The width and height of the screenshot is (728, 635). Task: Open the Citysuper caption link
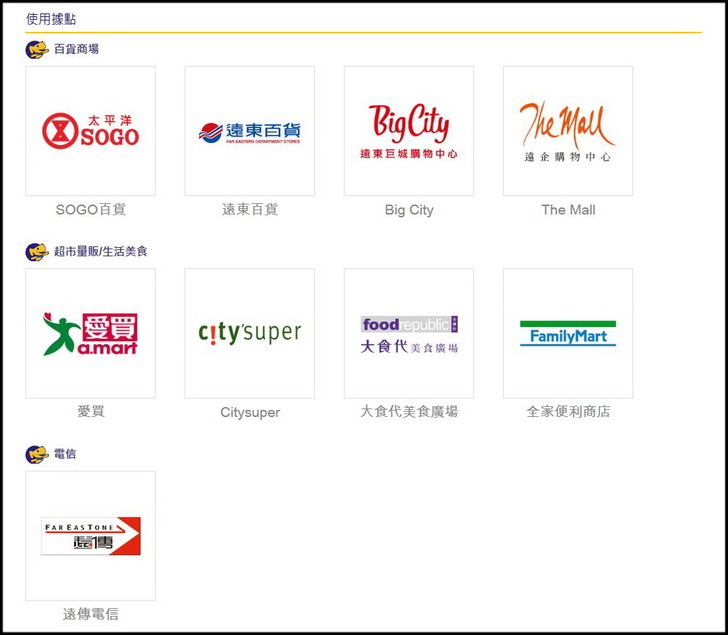tap(250, 412)
